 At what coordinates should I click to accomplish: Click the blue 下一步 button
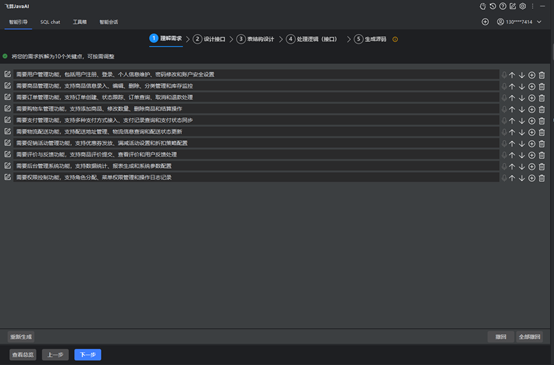click(88, 354)
